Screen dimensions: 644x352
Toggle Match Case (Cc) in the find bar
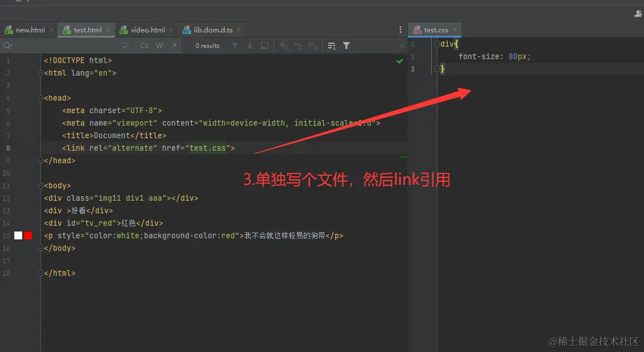[145, 45]
